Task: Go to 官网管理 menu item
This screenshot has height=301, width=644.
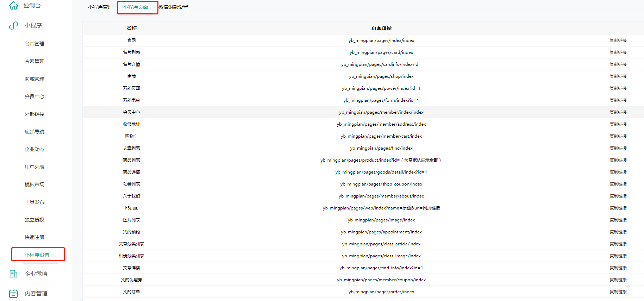Action: 35,61
